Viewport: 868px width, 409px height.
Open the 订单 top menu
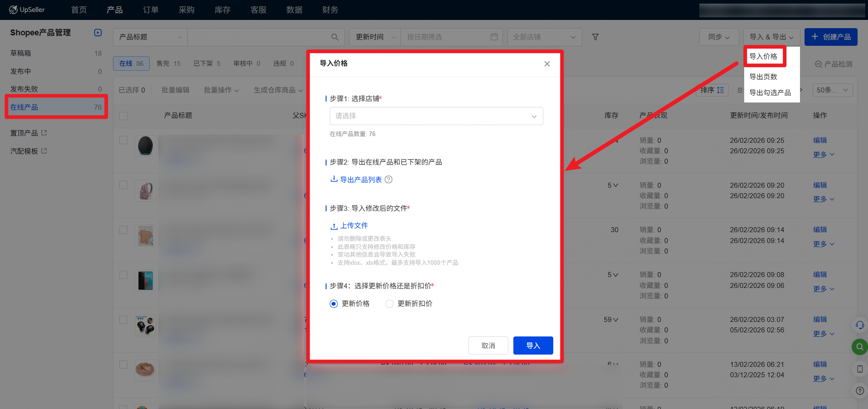pyautogui.click(x=151, y=10)
